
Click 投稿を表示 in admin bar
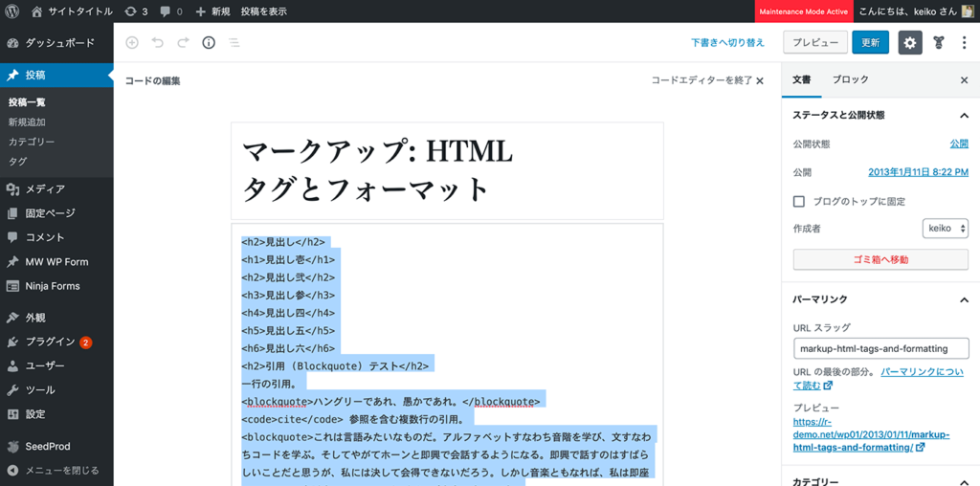click(x=264, y=11)
